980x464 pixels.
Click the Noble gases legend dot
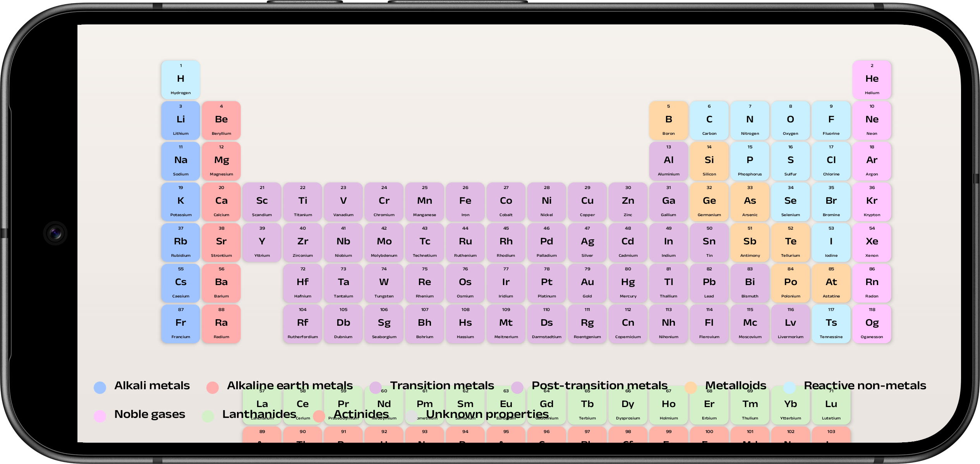[100, 416]
